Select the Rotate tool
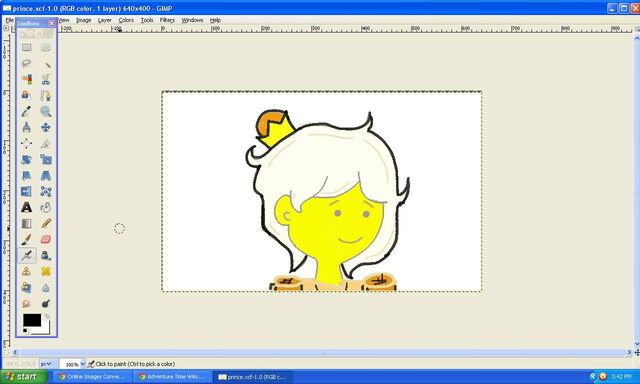The width and height of the screenshot is (640, 384). tap(27, 160)
